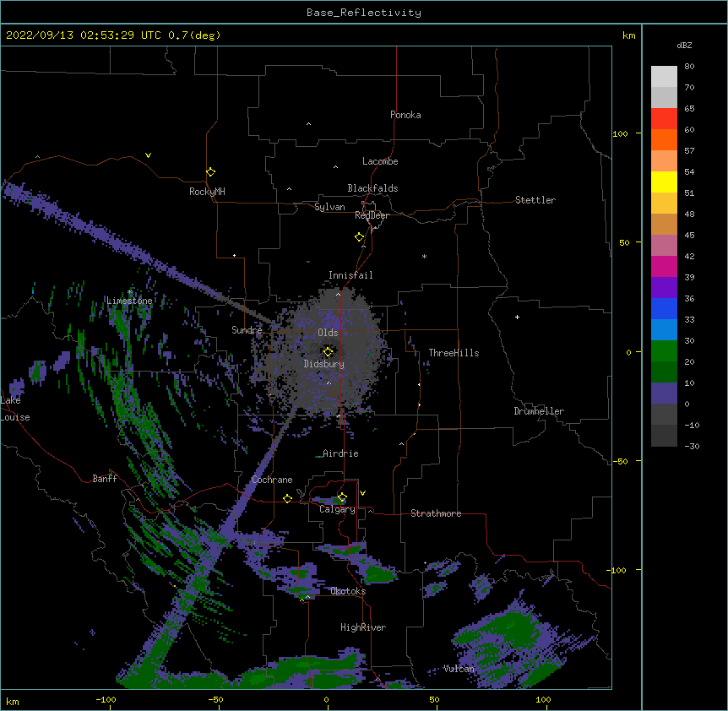Click the Vulcan city label
This screenshot has width=728, height=711.
(459, 669)
